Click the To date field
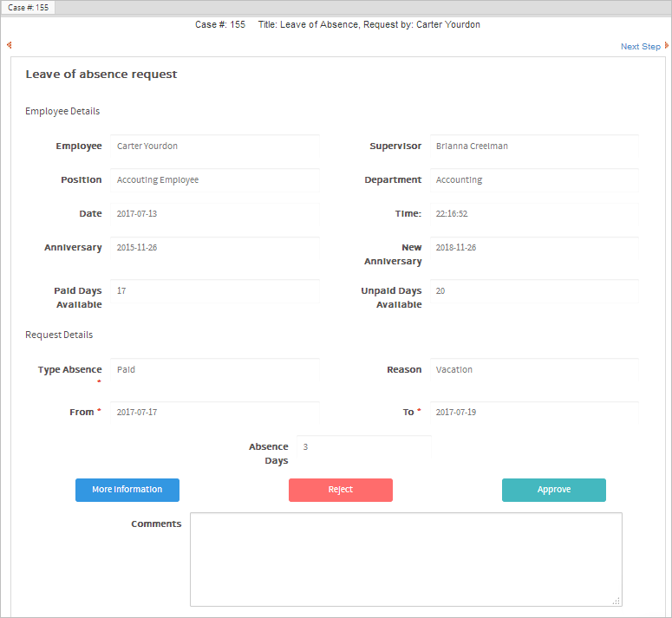Image resolution: width=672 pixels, height=618 pixels. point(533,413)
